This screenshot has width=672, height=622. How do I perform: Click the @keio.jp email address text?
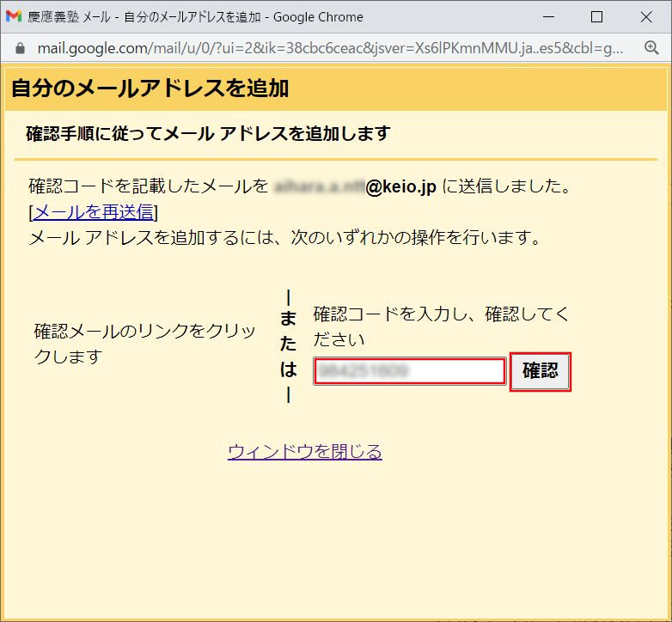(x=401, y=186)
